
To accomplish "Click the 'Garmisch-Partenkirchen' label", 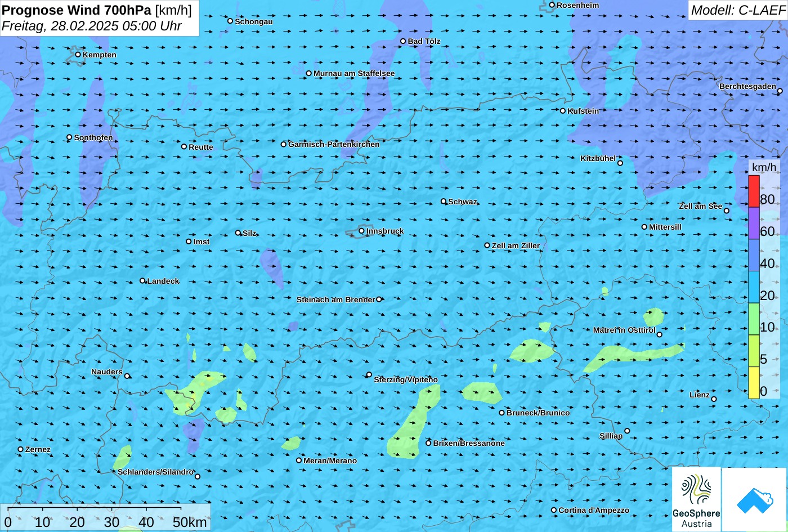I will (x=334, y=144).
